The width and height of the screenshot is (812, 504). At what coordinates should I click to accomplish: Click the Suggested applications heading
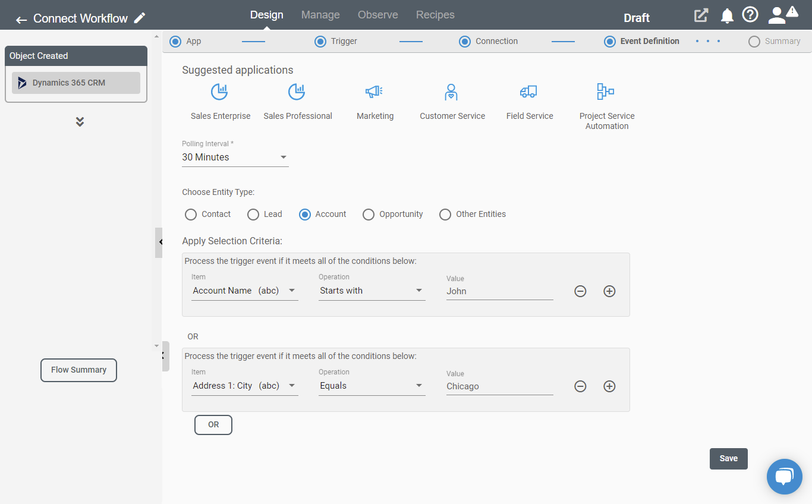[x=238, y=70]
